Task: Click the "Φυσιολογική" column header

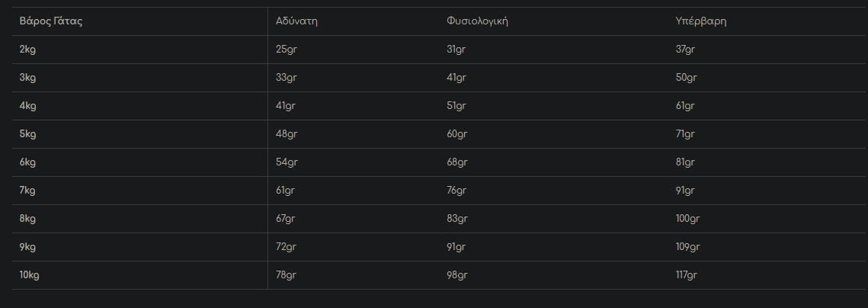Action: 477,21
